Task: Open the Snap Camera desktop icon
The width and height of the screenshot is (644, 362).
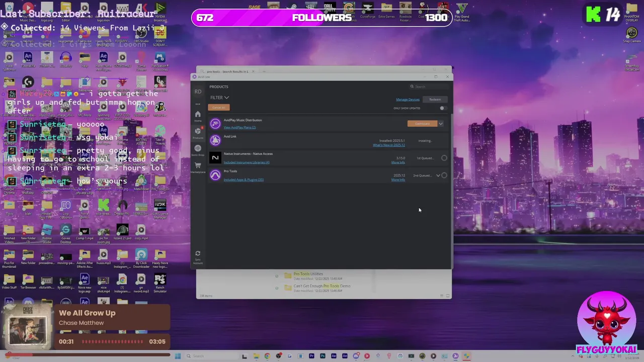Action: [x=631, y=35]
